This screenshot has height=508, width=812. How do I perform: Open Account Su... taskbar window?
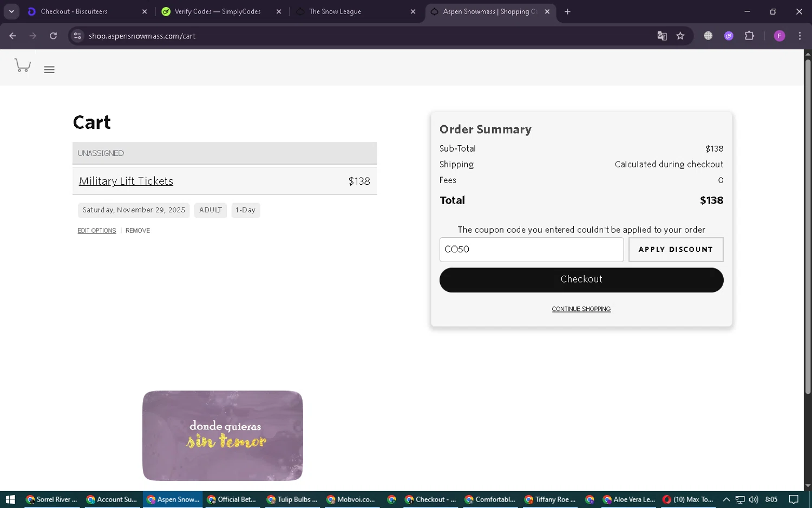[x=113, y=499]
